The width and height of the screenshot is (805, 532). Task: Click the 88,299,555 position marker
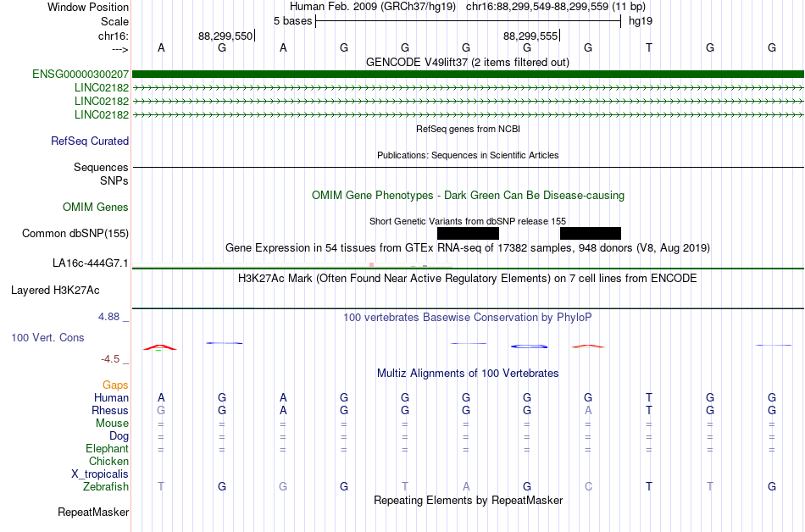[530, 36]
